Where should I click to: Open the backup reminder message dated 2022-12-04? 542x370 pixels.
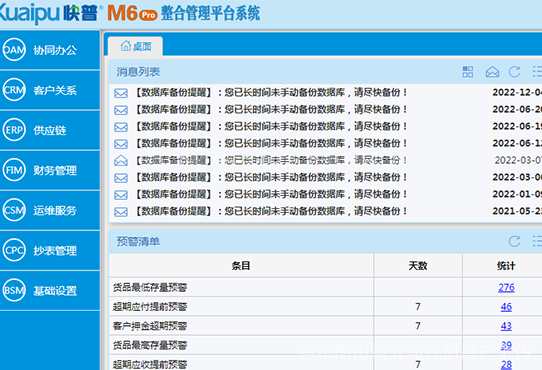point(326,93)
